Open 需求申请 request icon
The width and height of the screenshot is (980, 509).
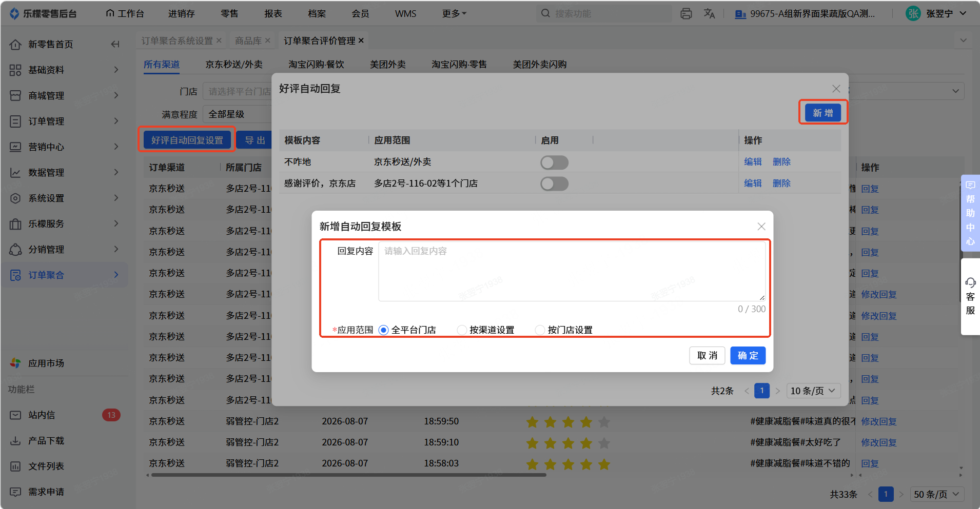pos(15,492)
